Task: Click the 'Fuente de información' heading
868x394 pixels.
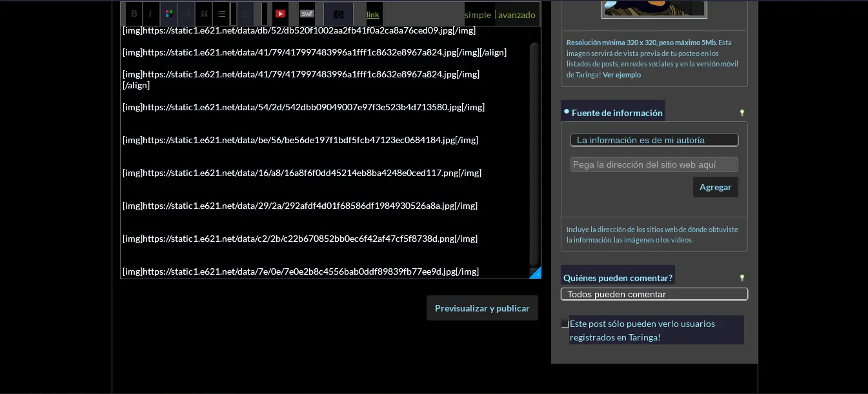Action: (617, 113)
